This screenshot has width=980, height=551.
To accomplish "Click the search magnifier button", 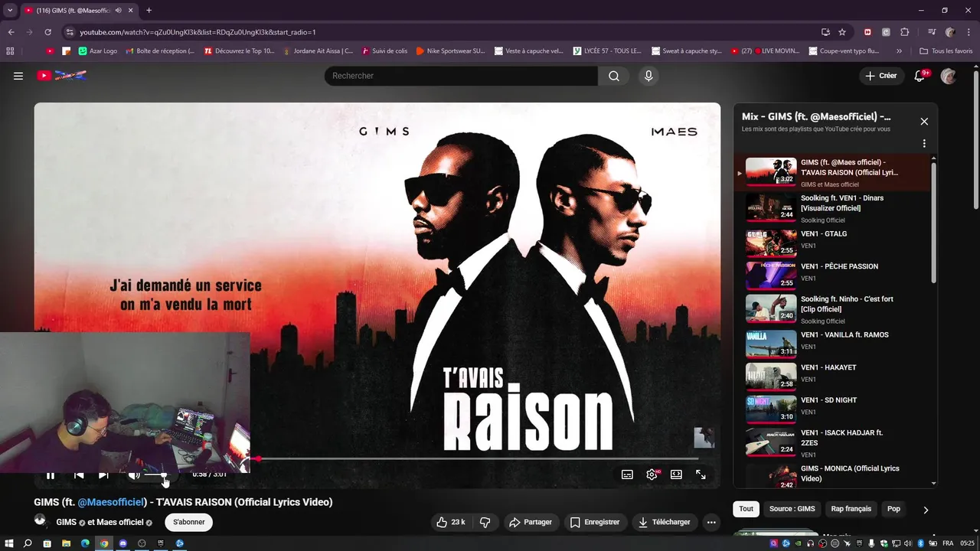I will click(614, 76).
